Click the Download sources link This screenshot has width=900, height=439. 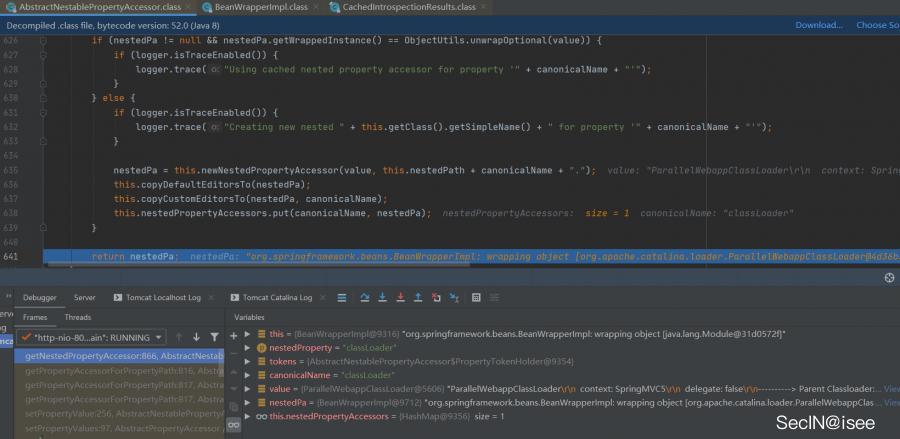[x=818, y=25]
